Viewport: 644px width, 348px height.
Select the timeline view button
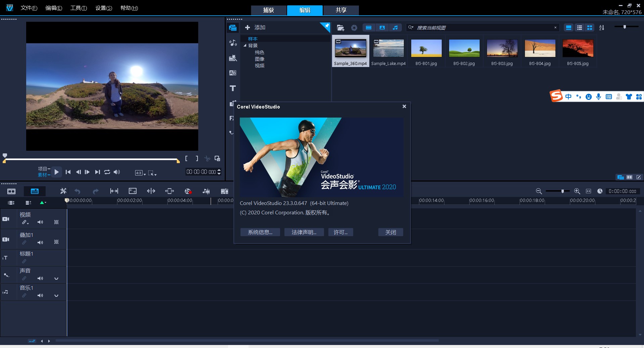(35, 191)
